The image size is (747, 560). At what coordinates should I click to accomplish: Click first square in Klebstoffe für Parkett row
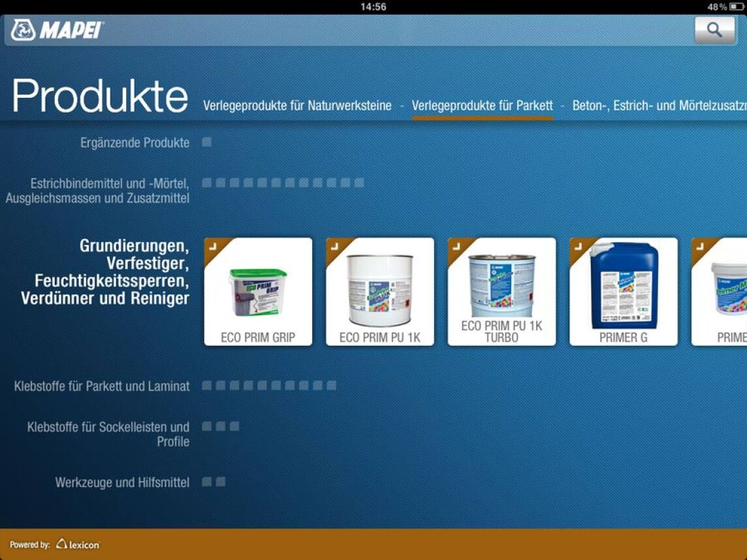[x=207, y=385]
